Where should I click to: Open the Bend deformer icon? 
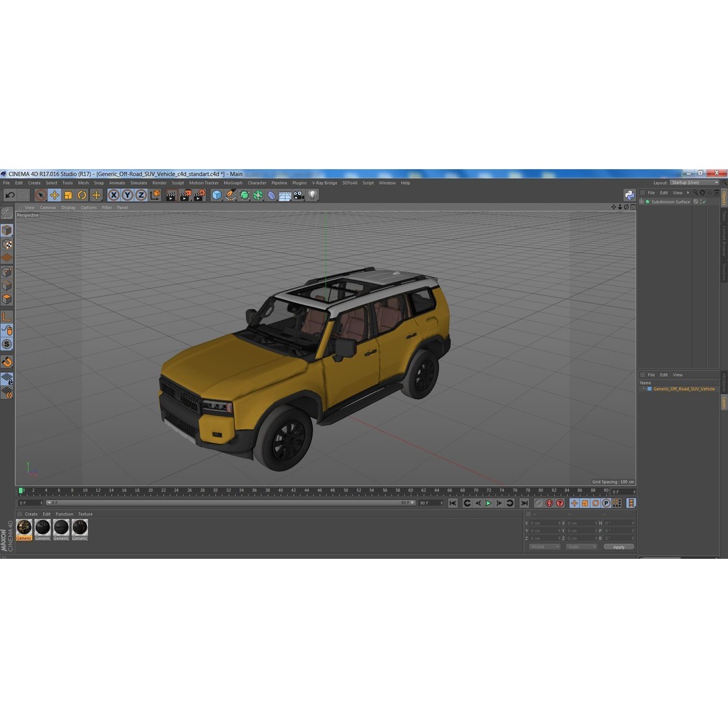point(272,195)
